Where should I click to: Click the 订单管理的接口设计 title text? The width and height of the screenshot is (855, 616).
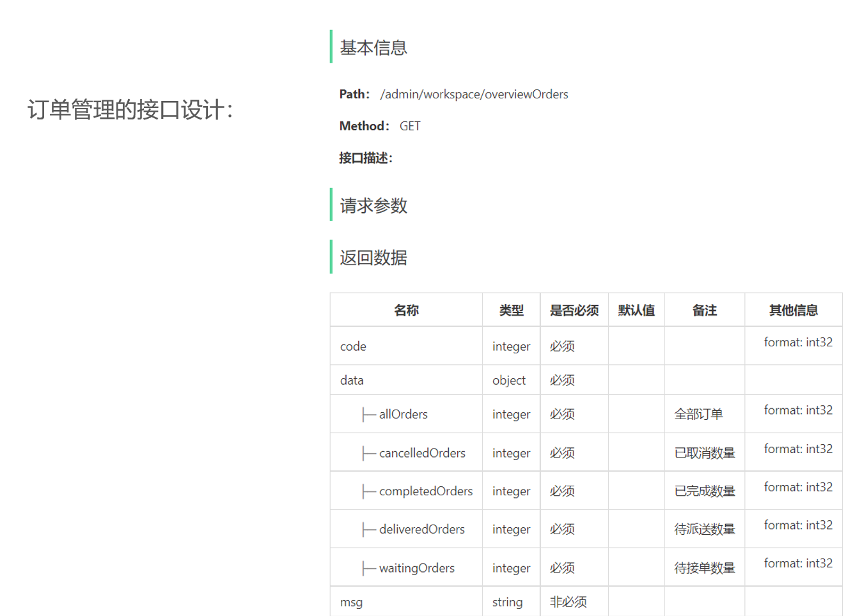pos(130,109)
